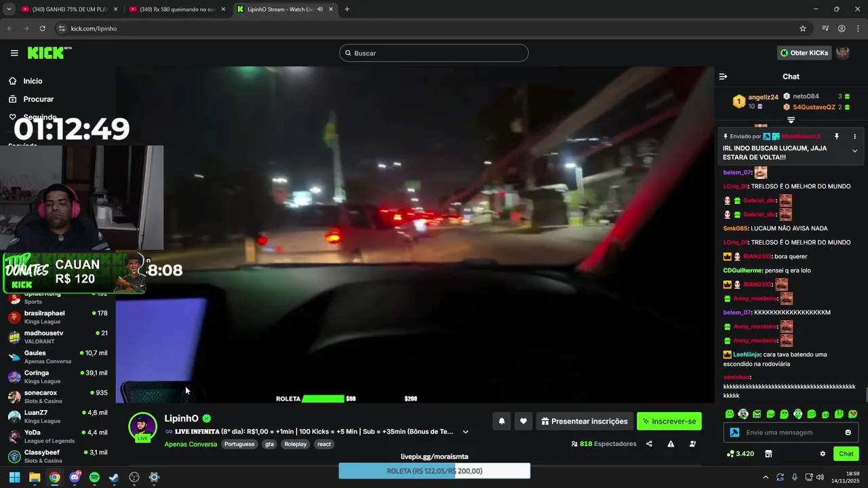Image resolution: width=868 pixels, height=488 pixels.
Task: Open the Kick shop storefront icon
Action: point(768,454)
